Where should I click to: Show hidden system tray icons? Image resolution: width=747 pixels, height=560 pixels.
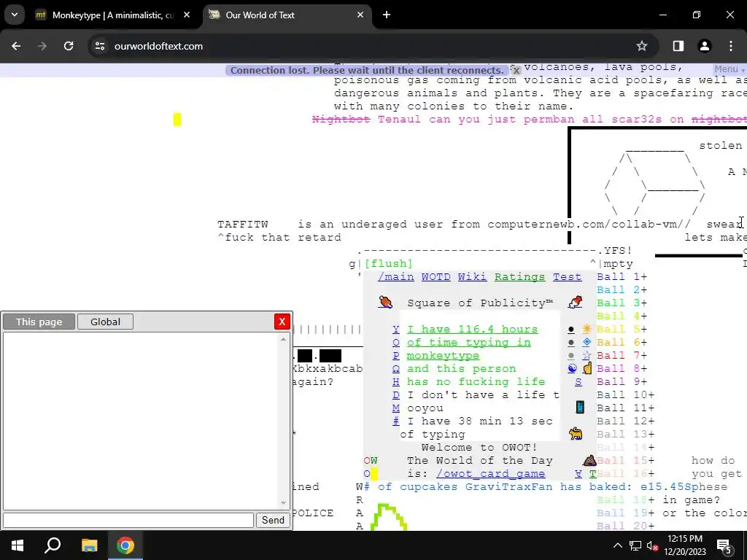617,545
